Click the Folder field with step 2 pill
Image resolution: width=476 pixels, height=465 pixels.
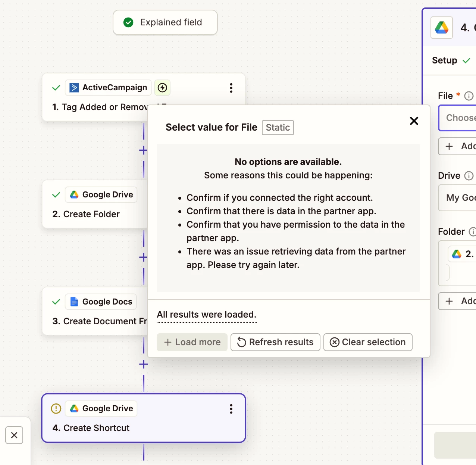click(457, 263)
